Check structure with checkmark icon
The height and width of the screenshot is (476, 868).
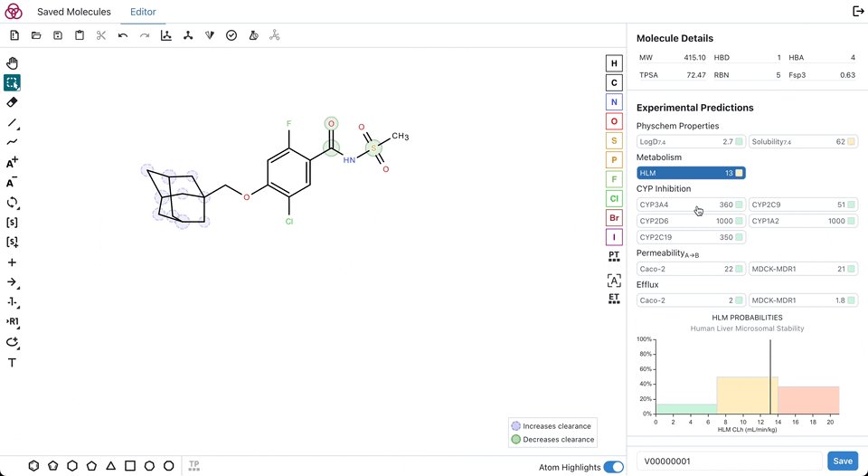coord(231,35)
